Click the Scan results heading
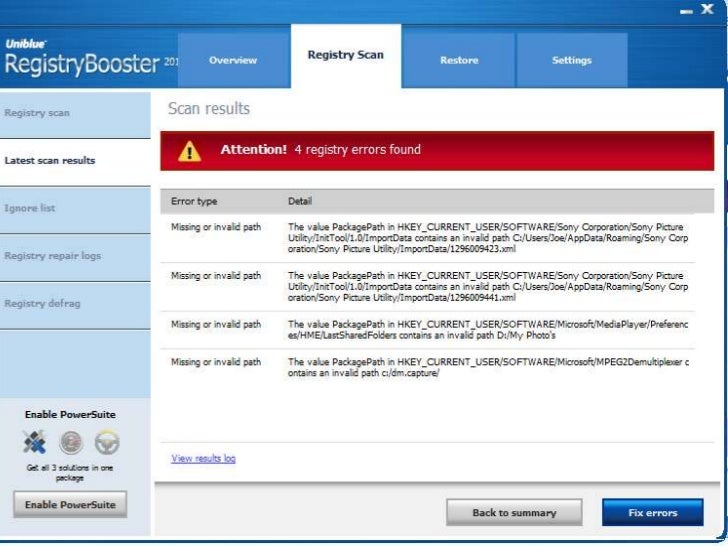 tap(209, 109)
